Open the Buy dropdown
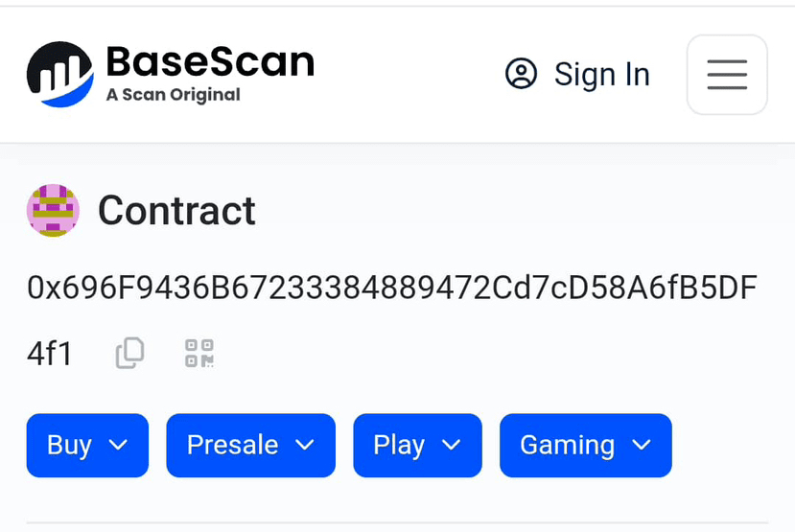This screenshot has height=532, width=795. click(87, 446)
